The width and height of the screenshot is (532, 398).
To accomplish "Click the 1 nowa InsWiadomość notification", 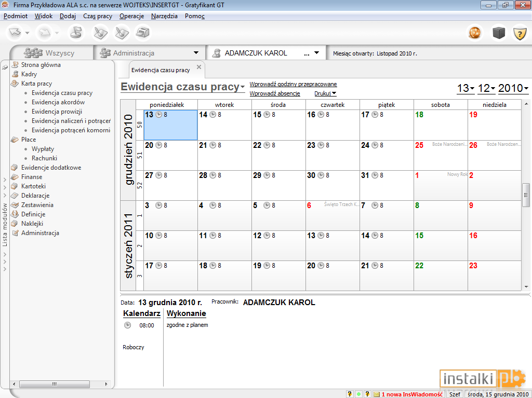I will (x=412, y=394).
